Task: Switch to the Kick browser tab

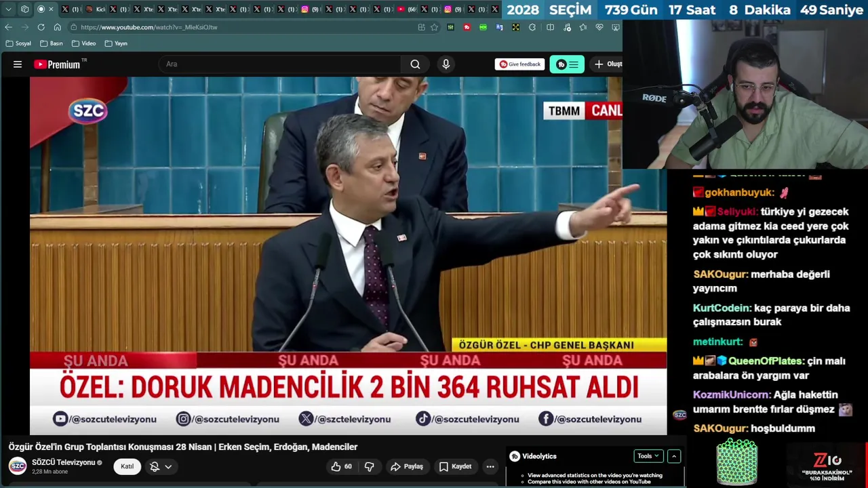Action: pos(95,9)
